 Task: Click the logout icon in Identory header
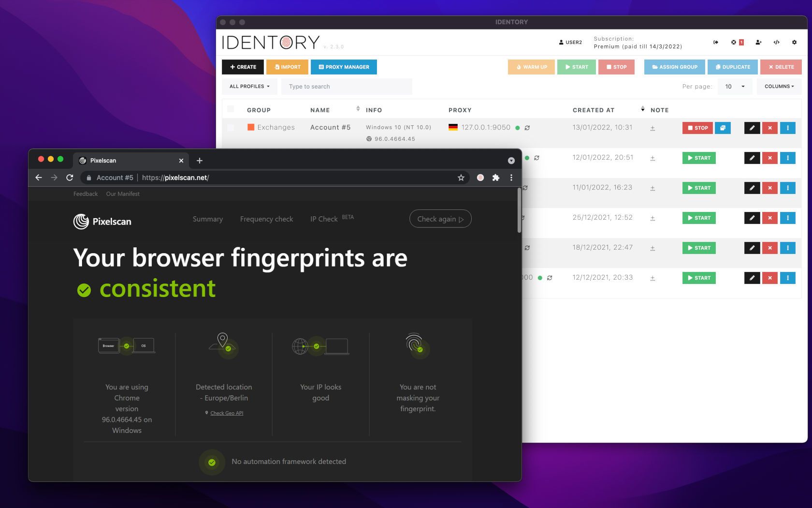[x=715, y=43]
